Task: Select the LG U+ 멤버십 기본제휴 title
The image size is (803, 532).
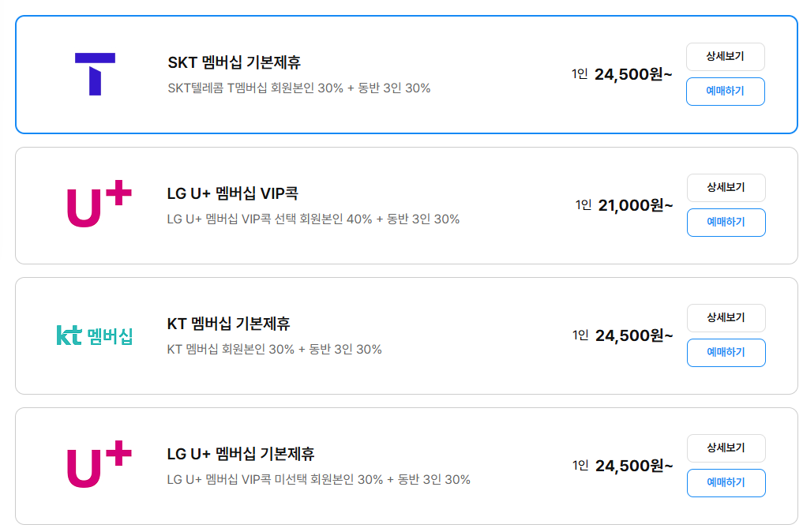Action: click(x=241, y=454)
